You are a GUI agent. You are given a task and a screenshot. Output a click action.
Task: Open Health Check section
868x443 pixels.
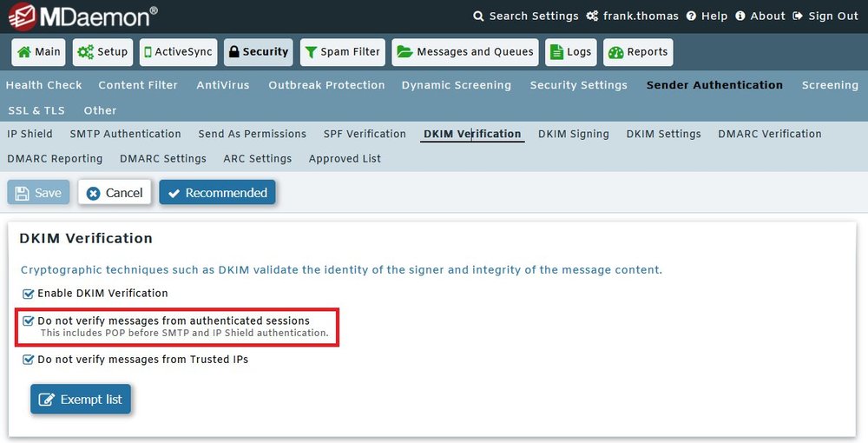click(x=43, y=85)
